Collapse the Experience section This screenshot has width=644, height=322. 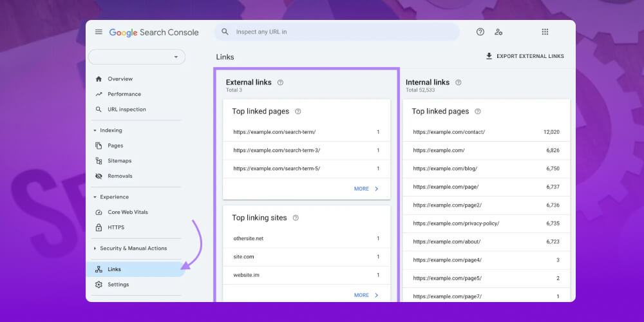pyautogui.click(x=95, y=197)
